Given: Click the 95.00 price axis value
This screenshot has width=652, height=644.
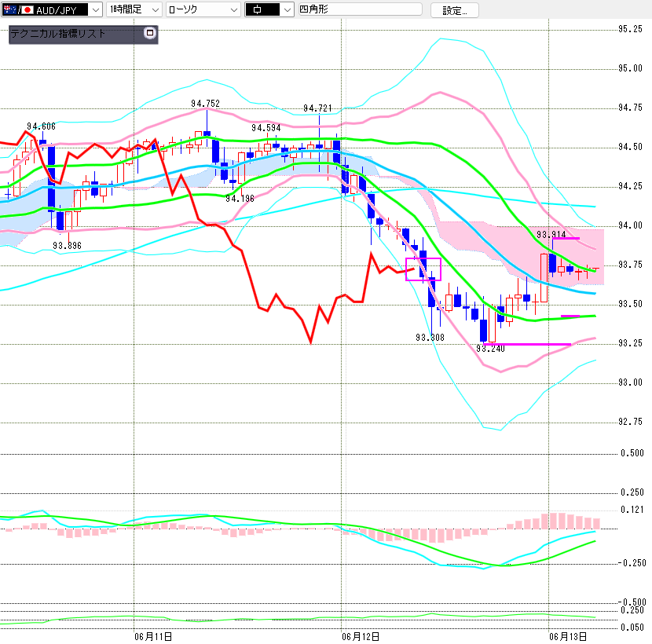Looking at the screenshot, I should tap(630, 68).
